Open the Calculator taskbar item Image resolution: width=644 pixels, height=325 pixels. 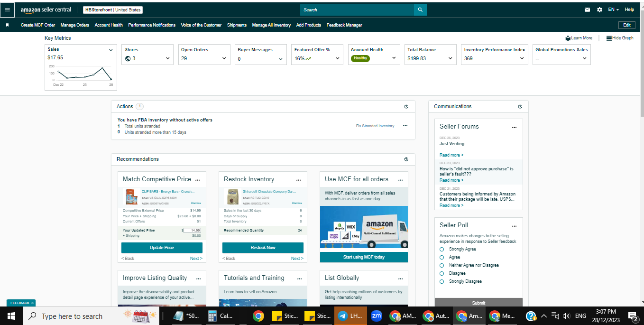point(220,316)
